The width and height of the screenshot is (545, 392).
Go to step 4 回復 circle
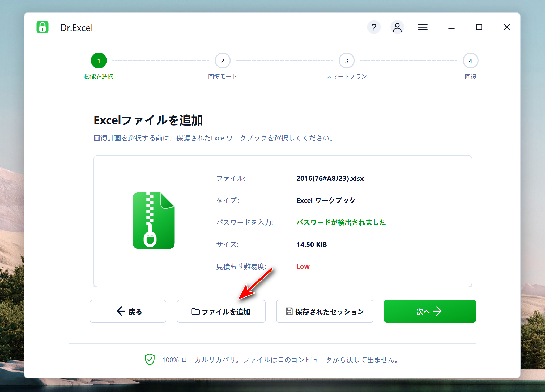pos(470,61)
